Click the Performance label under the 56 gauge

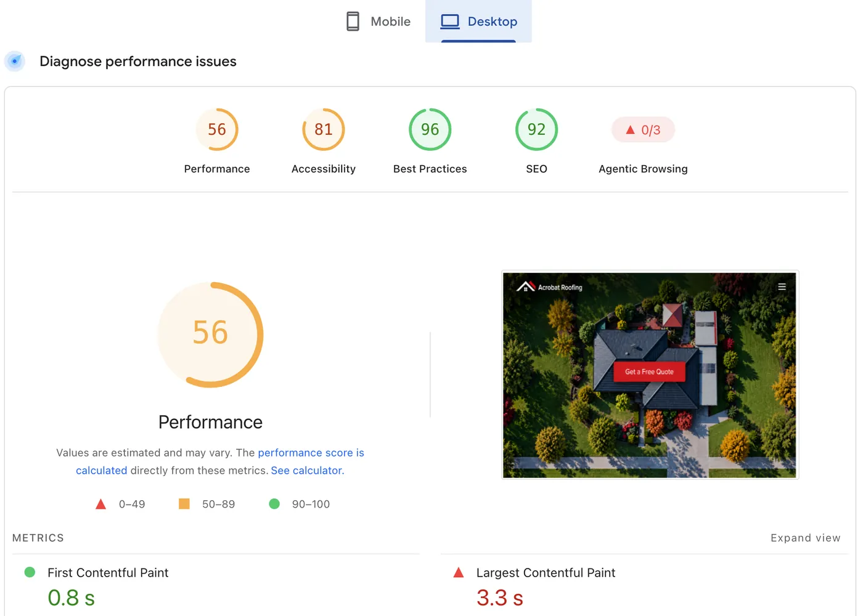(x=217, y=169)
